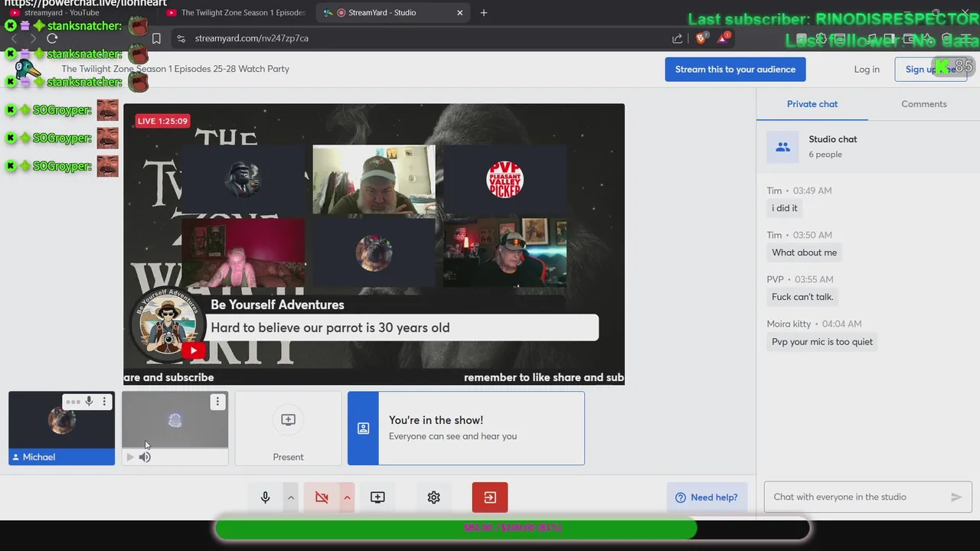Click the 'What about me' chat message
Screen dimensions: 980x551
(x=804, y=253)
